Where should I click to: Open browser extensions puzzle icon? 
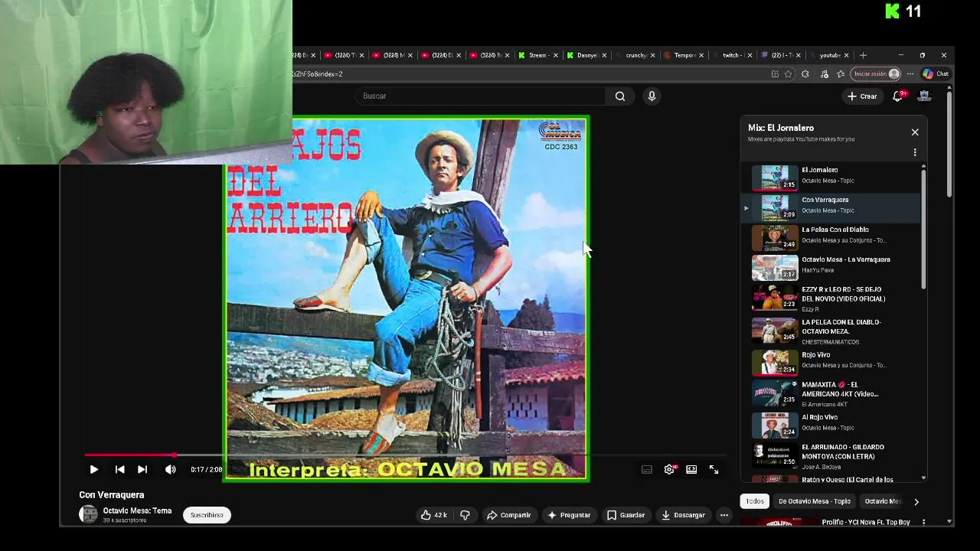[x=805, y=74]
